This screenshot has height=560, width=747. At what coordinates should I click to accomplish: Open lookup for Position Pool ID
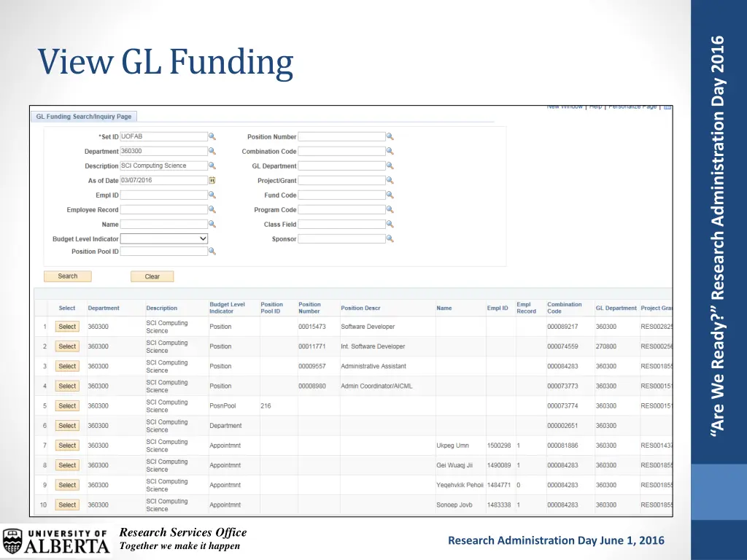click(x=212, y=251)
